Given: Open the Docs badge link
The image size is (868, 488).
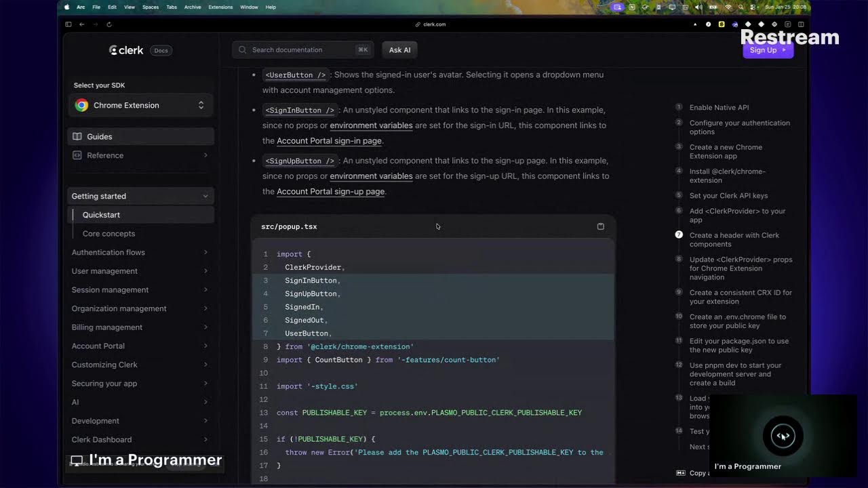Looking at the screenshot, I should (161, 50).
